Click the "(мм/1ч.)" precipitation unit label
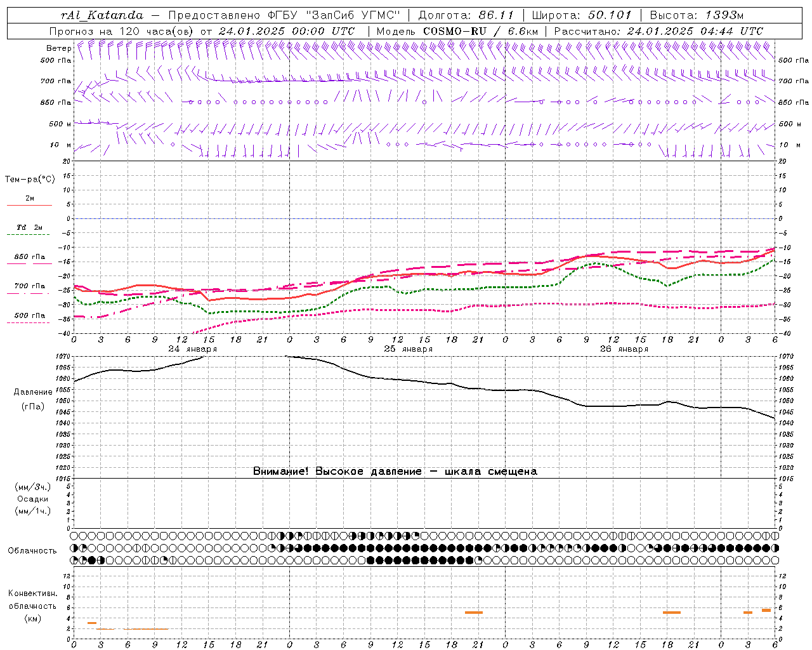This screenshot has width=812, height=650. tap(33, 511)
